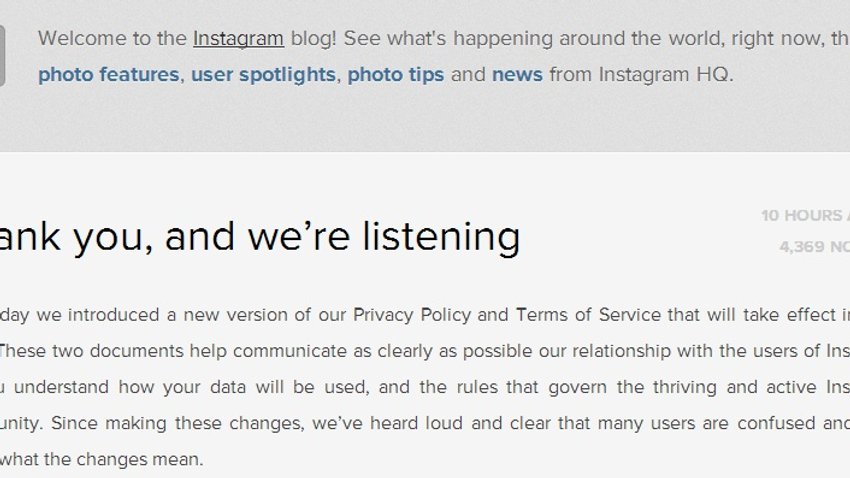This screenshot has width=850, height=478.
Task: Click the phrase 'Since making these changes'
Action: coord(178,423)
